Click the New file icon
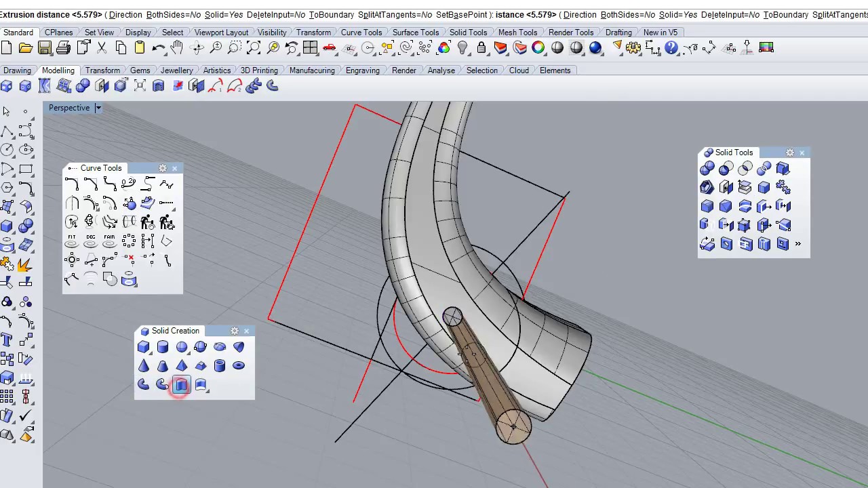Image resolution: width=868 pixels, height=488 pixels. point(7,47)
